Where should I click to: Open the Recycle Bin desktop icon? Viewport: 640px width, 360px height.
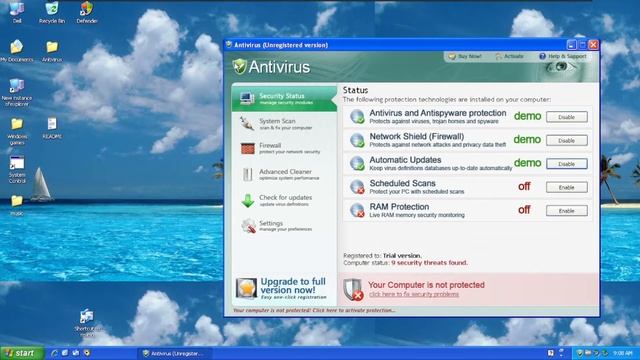52,12
